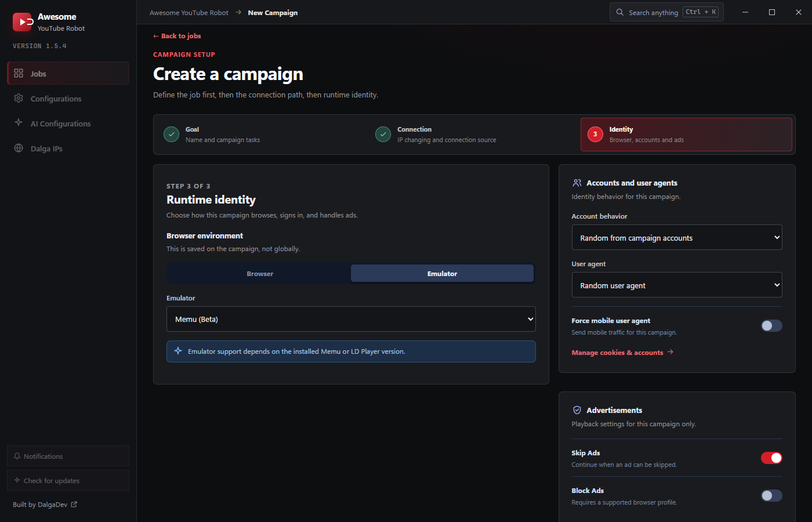Click the New Campaign breadcrumb text
The height and width of the screenshot is (522, 812).
273,13
